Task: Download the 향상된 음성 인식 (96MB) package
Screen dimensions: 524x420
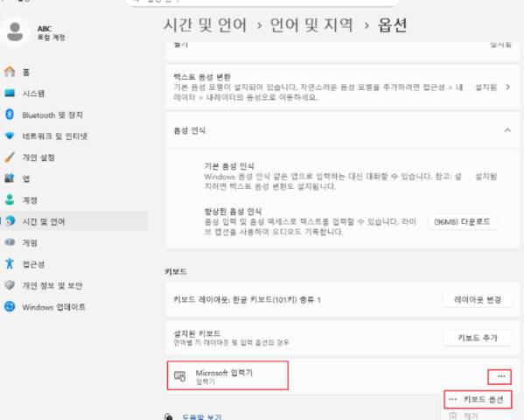Action: 462,221
